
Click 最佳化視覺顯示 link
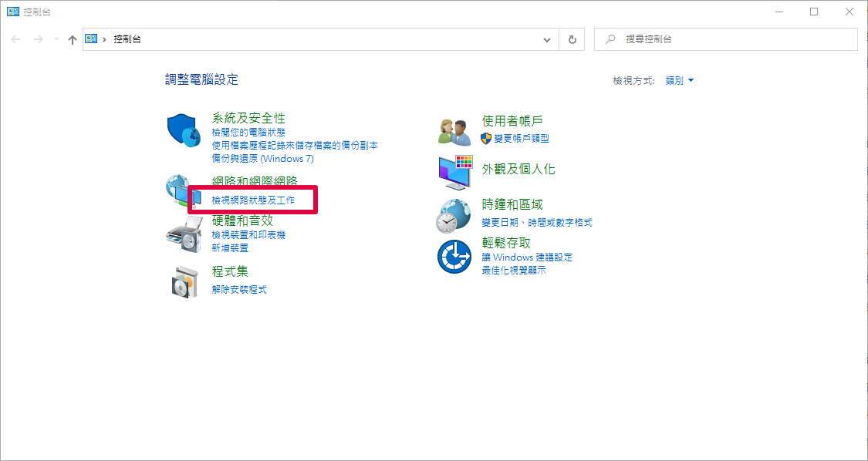point(515,270)
